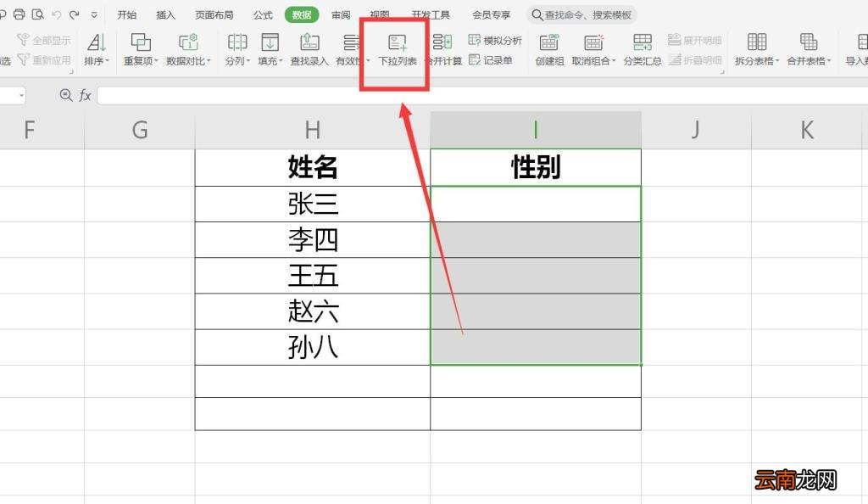
Task: Open the 审阅 tab
Action: (x=341, y=15)
